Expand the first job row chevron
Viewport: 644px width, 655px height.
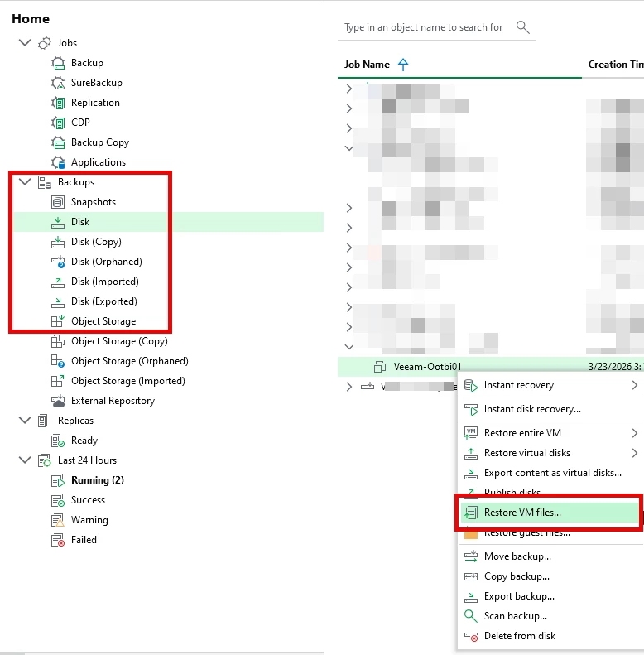click(x=349, y=89)
